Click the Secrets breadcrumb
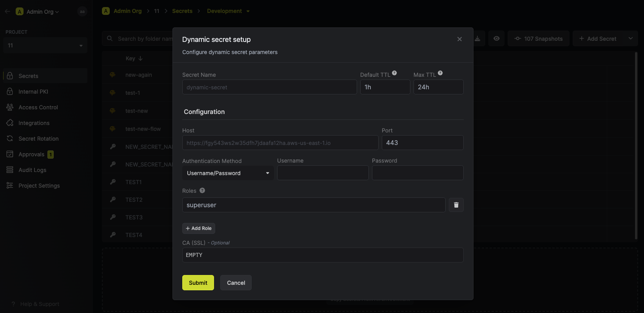The image size is (644, 313). (182, 11)
